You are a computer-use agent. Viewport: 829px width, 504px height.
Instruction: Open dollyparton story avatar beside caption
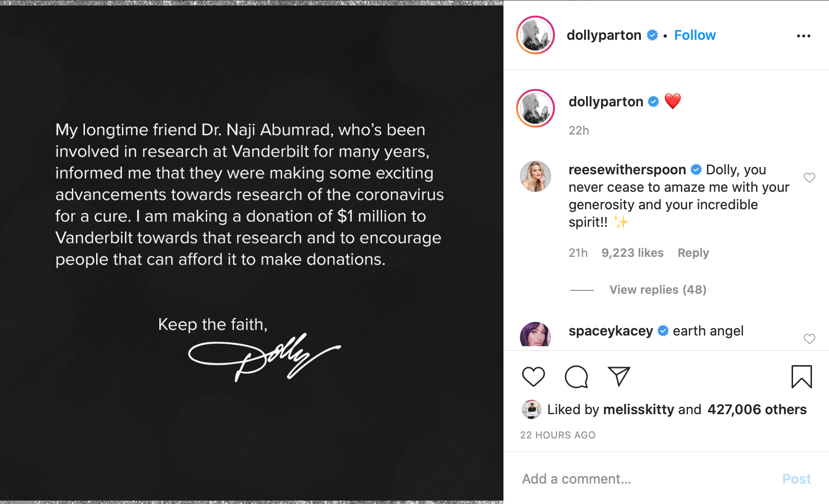(x=535, y=108)
